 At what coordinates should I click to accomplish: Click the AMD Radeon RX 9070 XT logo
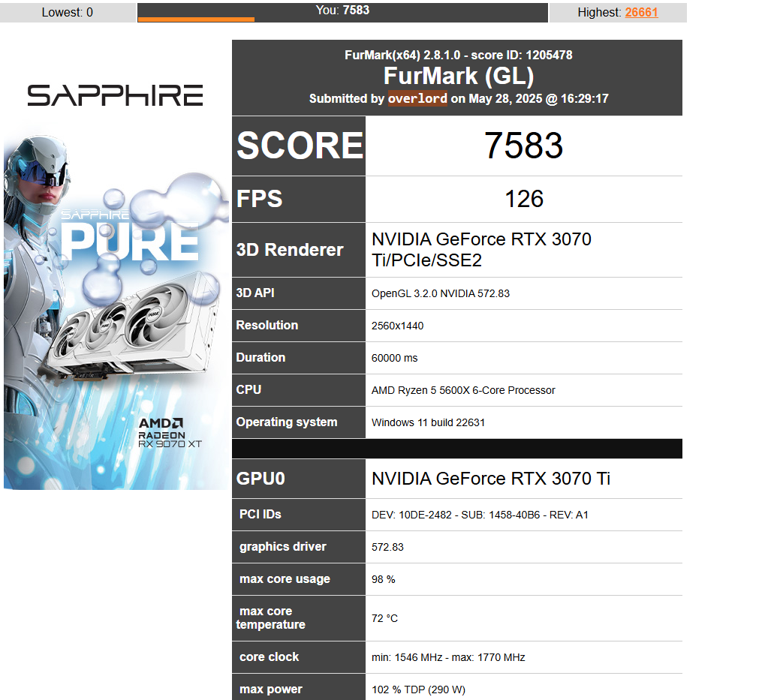tap(170, 433)
